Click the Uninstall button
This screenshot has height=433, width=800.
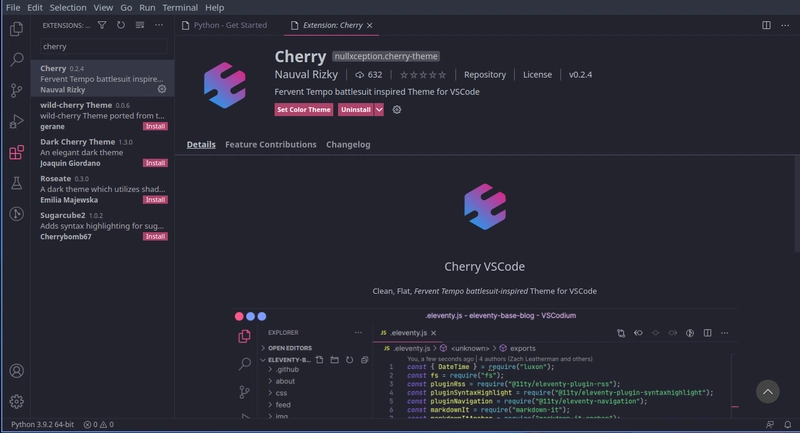coord(356,110)
